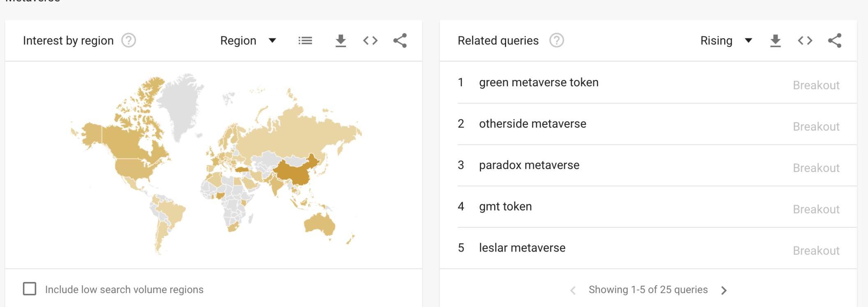Embed the Interest by region chart

pos(370,41)
